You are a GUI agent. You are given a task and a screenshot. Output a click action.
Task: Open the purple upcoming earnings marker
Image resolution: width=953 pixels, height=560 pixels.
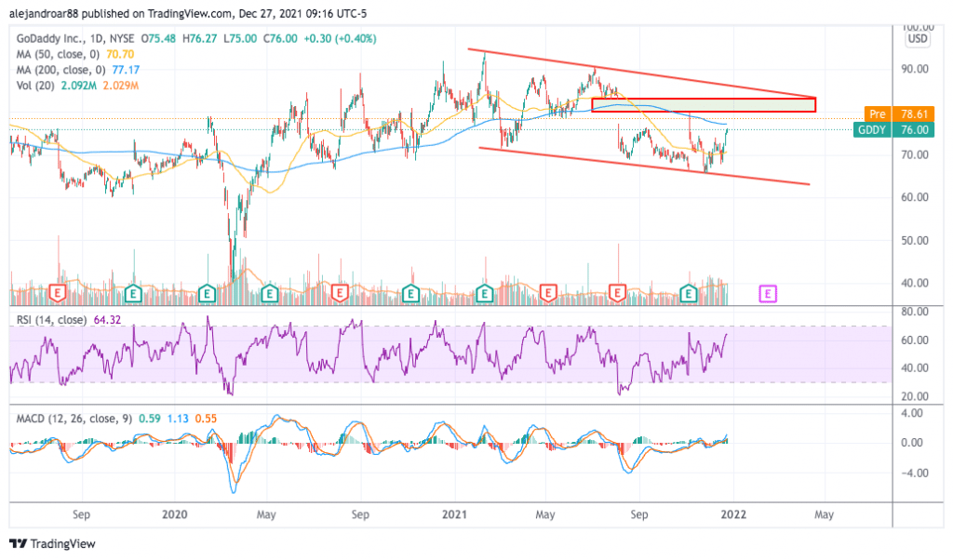tap(768, 295)
